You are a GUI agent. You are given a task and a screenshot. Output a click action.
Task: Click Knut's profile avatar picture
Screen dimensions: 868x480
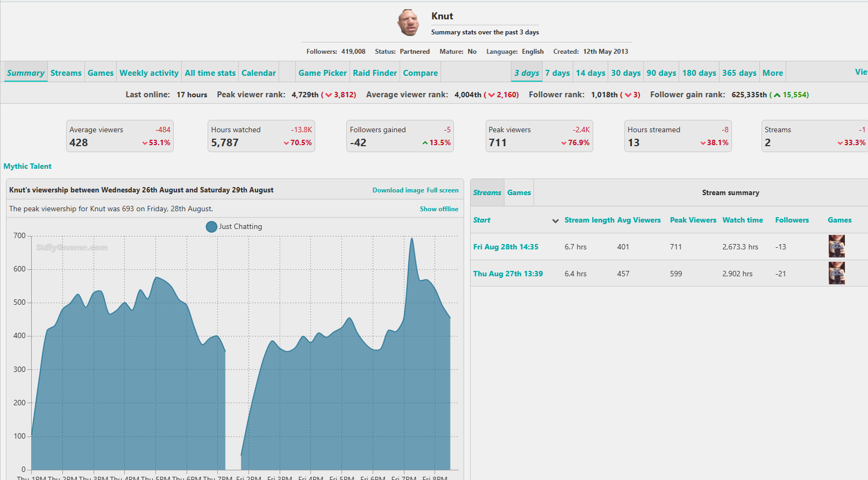(x=409, y=23)
